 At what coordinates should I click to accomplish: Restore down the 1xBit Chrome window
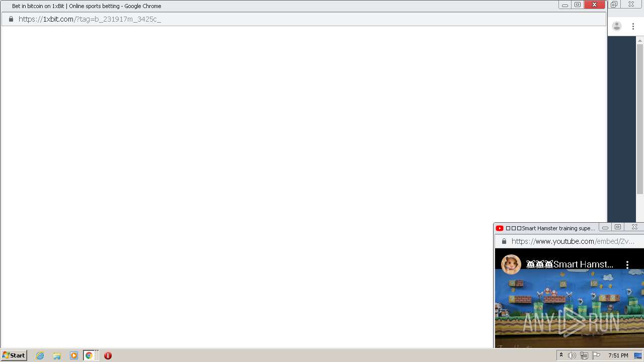(x=578, y=5)
